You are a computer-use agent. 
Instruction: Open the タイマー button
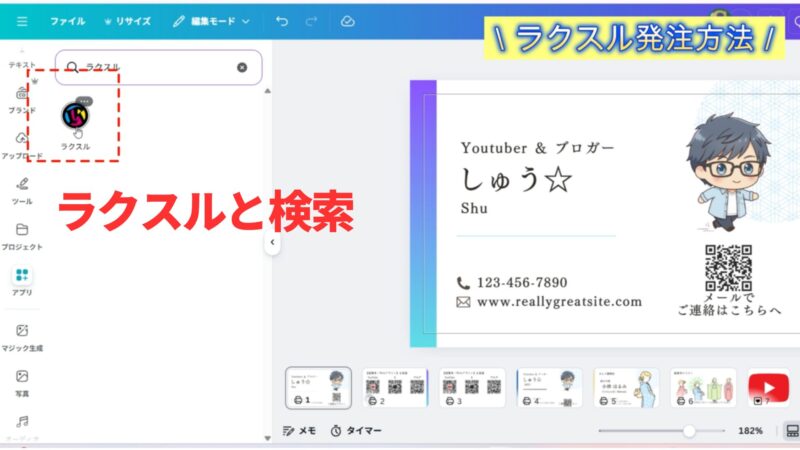(356, 431)
